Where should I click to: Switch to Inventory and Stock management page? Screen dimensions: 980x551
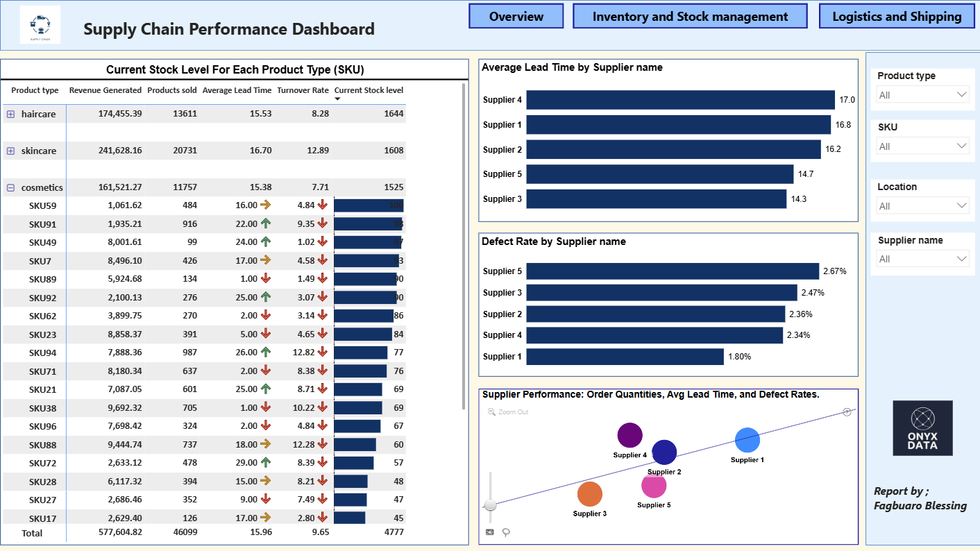coord(690,16)
